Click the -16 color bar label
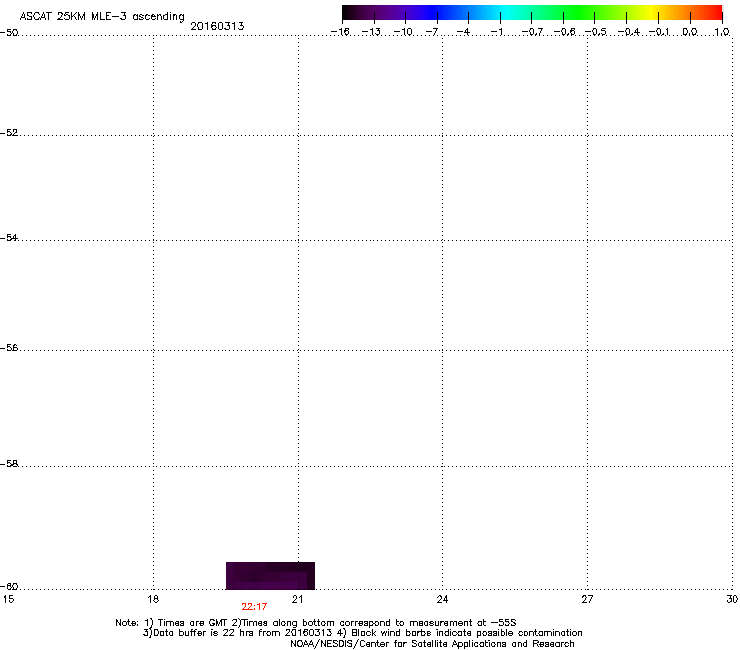 [x=340, y=32]
